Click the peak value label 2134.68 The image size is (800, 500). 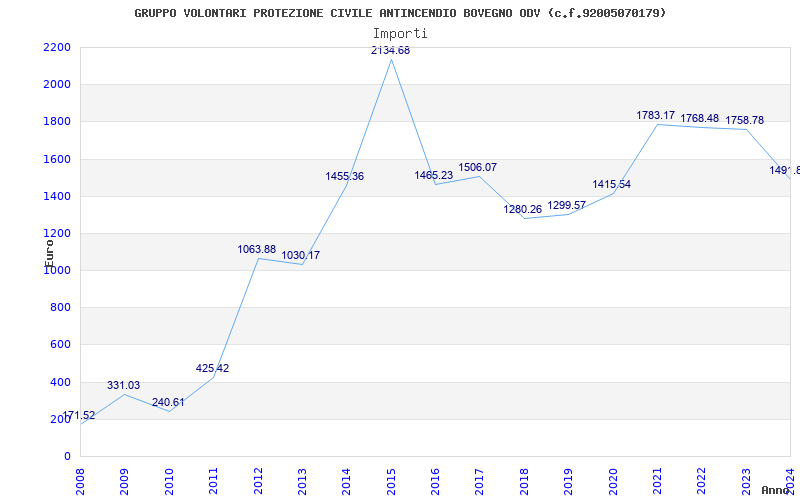(390, 51)
